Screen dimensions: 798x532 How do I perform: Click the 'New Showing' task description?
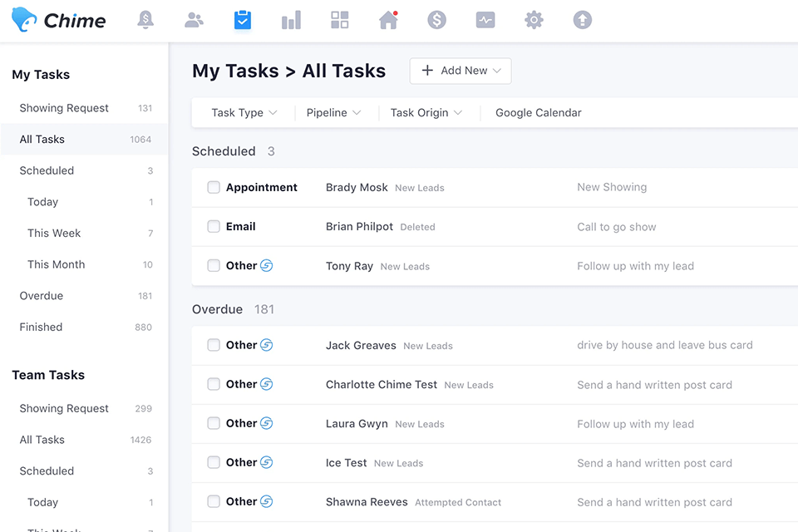click(x=612, y=187)
